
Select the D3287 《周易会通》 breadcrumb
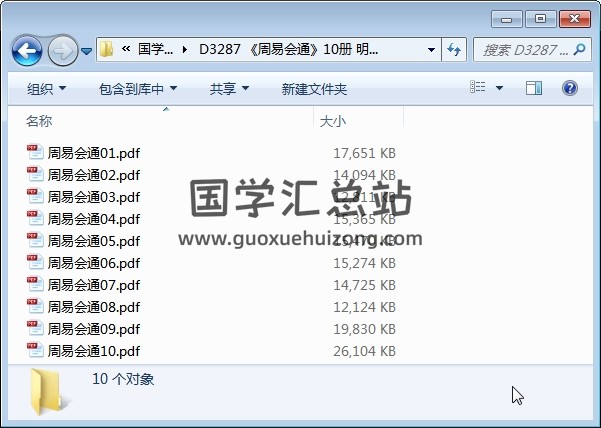288,49
